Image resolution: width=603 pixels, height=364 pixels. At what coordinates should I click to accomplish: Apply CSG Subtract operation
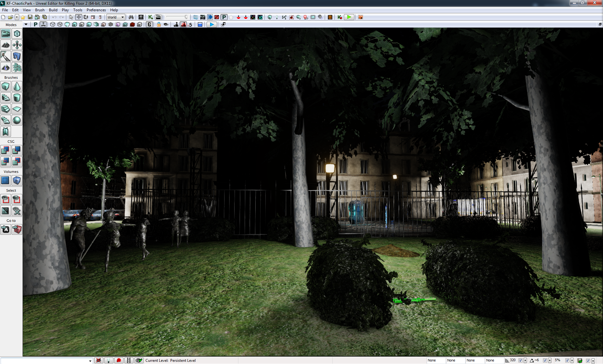click(x=17, y=150)
